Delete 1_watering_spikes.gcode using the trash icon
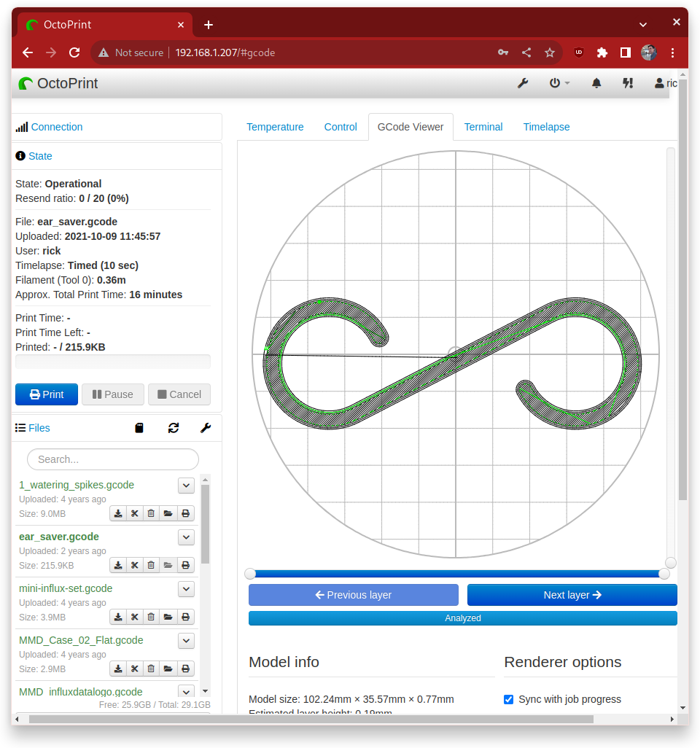Viewport: 700px width, 748px height. click(151, 513)
